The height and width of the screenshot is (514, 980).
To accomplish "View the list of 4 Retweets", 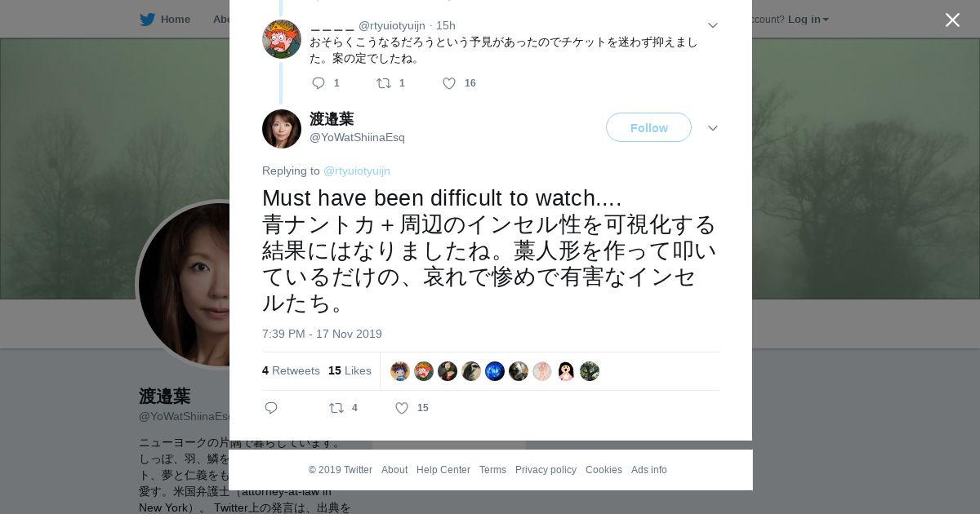I will 291,370.
